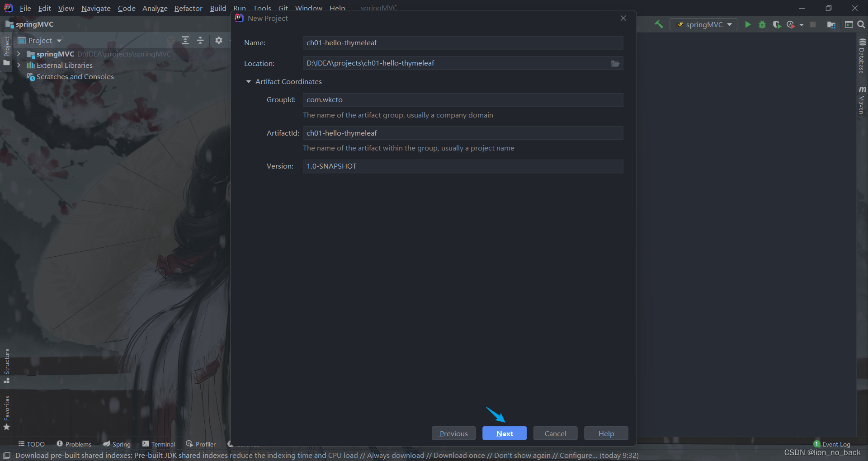Click the Profile run clock icon
Screen dimensions: 868x461
click(x=791, y=24)
